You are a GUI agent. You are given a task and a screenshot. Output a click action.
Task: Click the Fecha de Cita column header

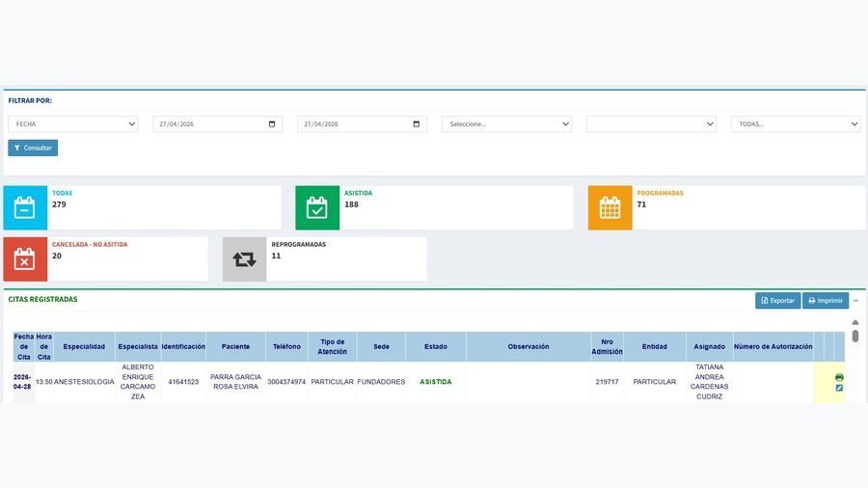[x=23, y=347]
